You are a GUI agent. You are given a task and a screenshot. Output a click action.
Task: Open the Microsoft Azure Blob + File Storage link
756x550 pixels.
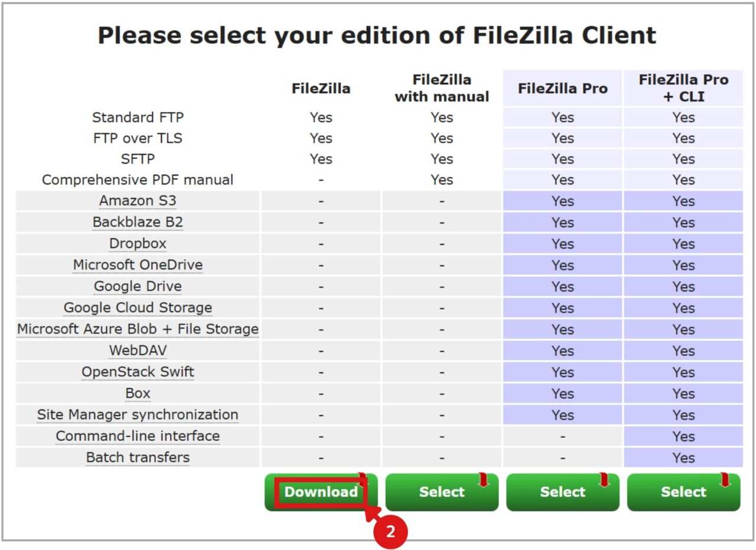point(138,329)
